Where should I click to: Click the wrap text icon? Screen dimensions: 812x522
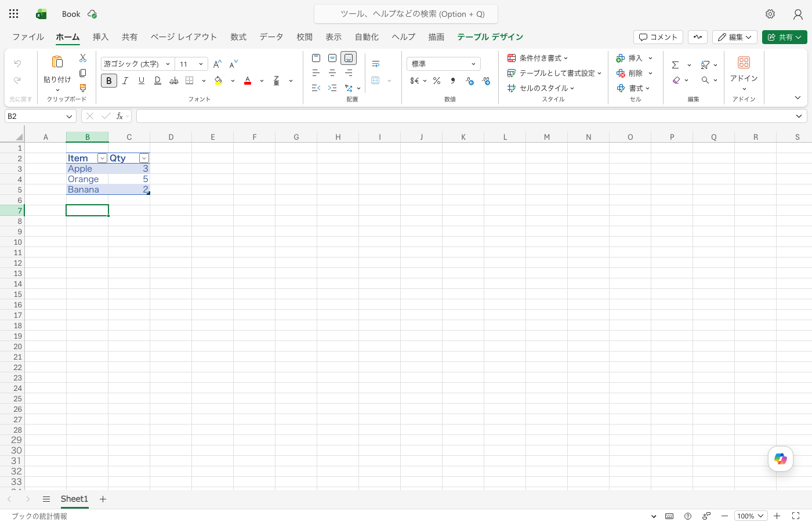[376, 64]
